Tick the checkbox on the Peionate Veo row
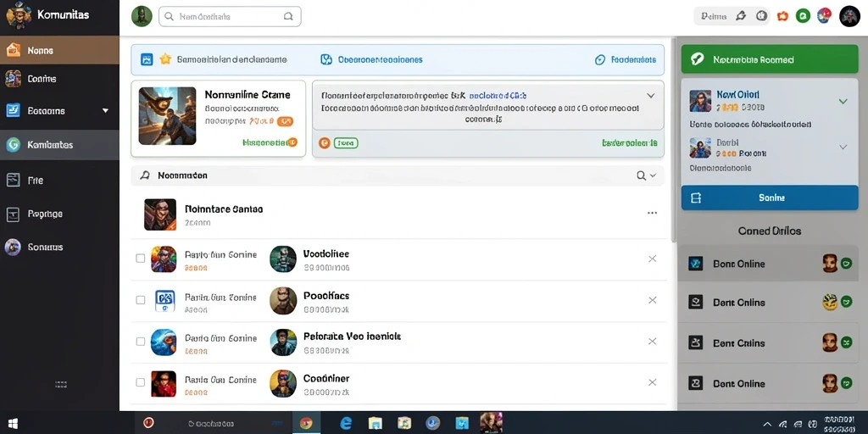 [141, 342]
